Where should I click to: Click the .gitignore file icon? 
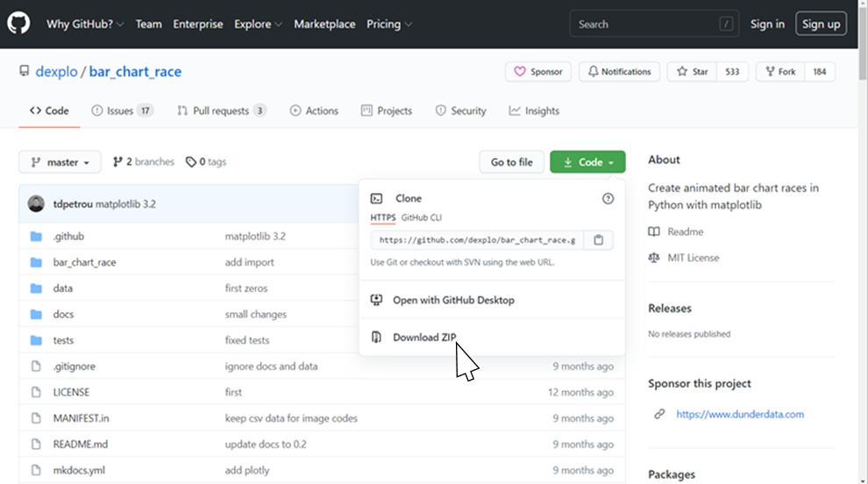(36, 366)
